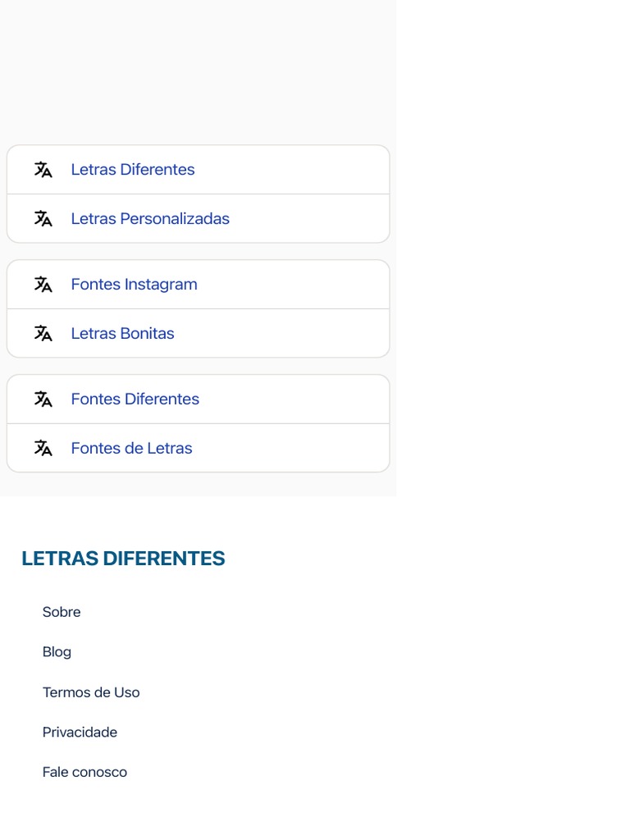Click the translate icon beside Letras Diferentes
Screen dimensions: 630x840
[x=43, y=169]
